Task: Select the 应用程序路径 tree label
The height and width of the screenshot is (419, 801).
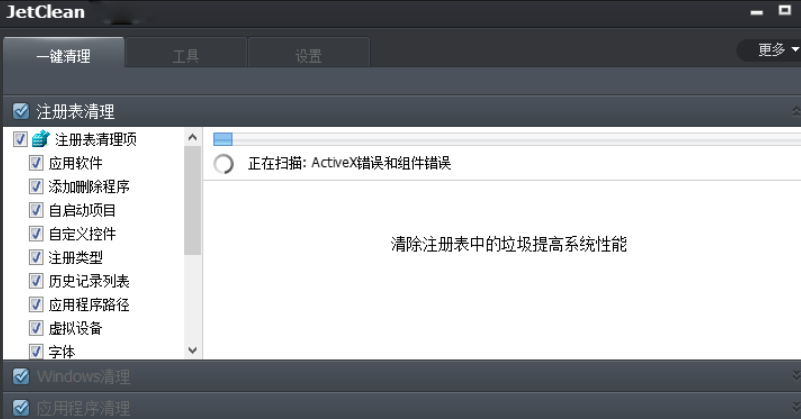Action: (89, 305)
